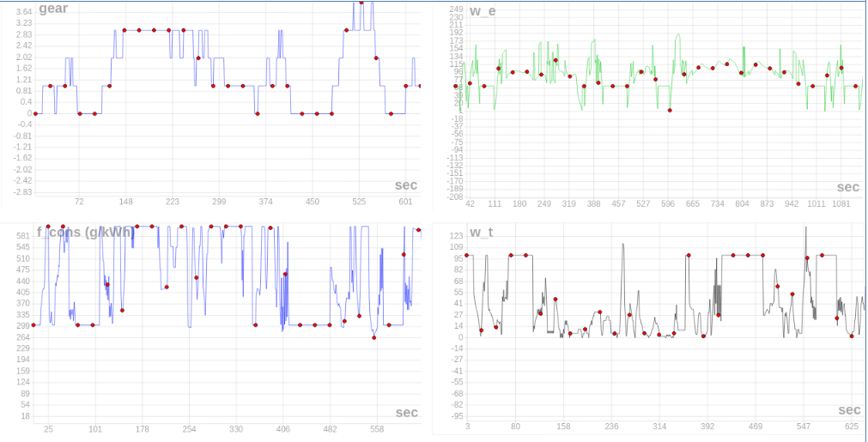Click the topmost red marker in gear chart

(x=361, y=3)
